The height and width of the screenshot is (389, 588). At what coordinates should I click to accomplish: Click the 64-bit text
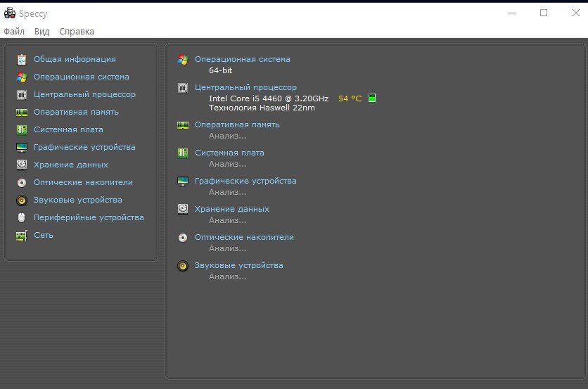point(221,70)
